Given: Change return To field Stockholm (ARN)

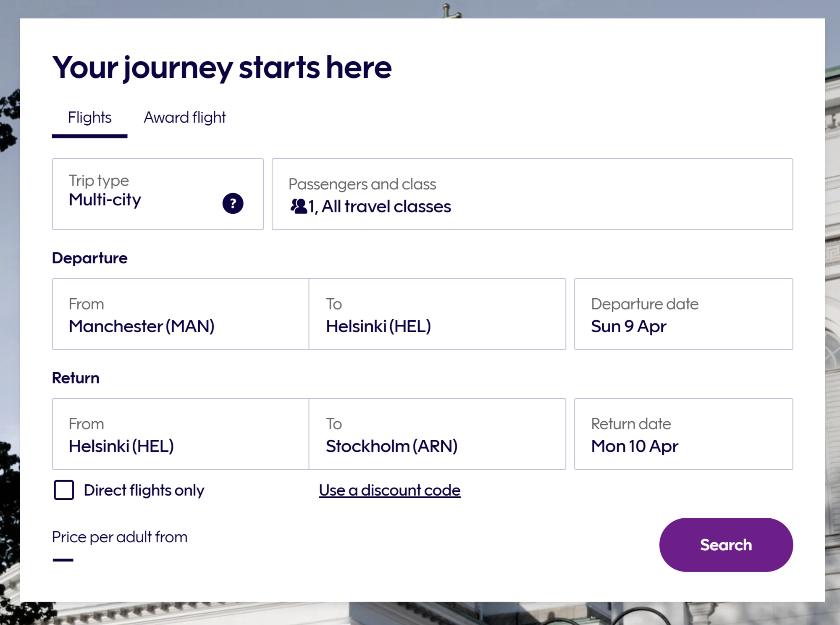Looking at the screenshot, I should [x=437, y=434].
